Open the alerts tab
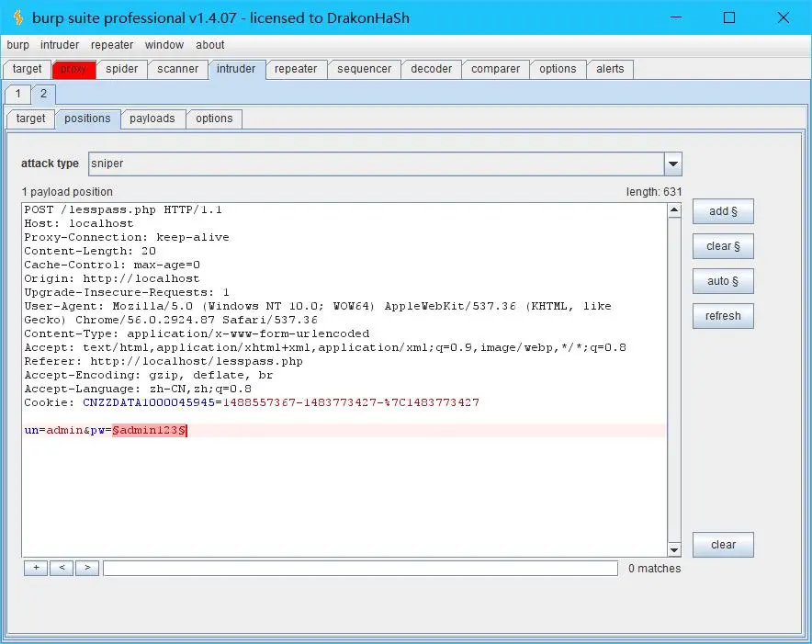Image resolution: width=812 pixels, height=644 pixels. (610, 69)
